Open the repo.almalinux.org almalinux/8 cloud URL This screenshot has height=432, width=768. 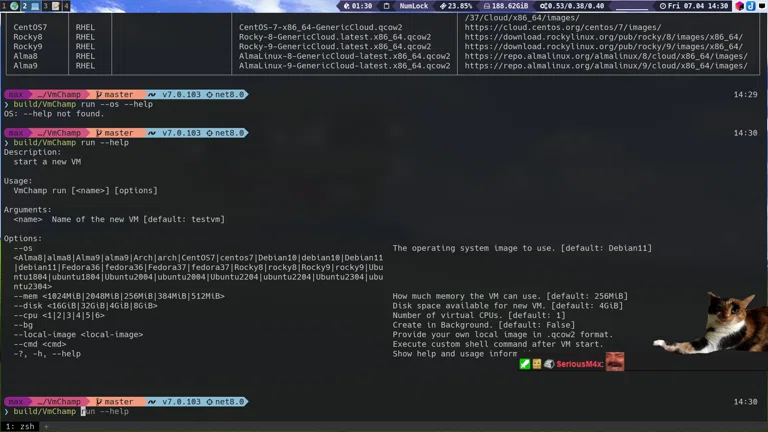[606, 56]
